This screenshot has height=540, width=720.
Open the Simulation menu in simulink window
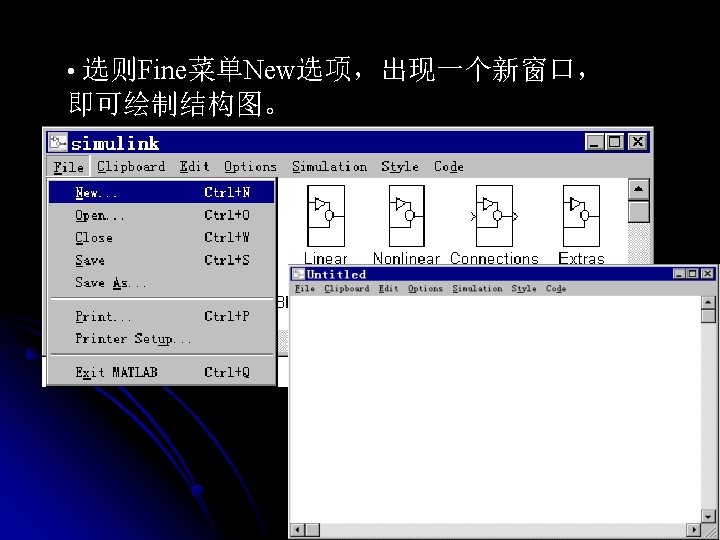click(329, 166)
